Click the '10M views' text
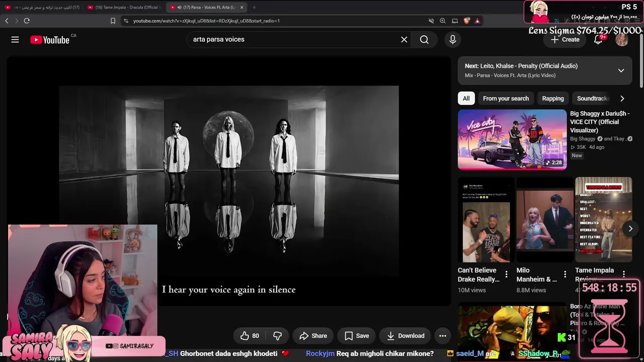 coord(472,290)
